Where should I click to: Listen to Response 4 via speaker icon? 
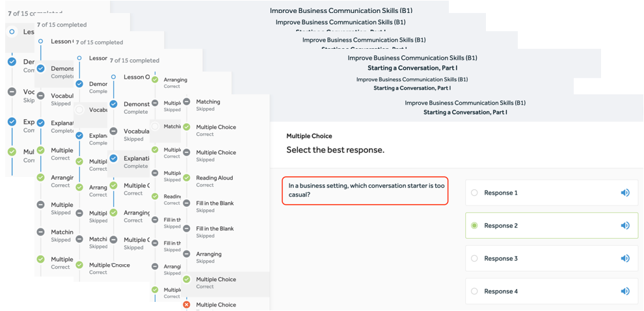coord(624,291)
